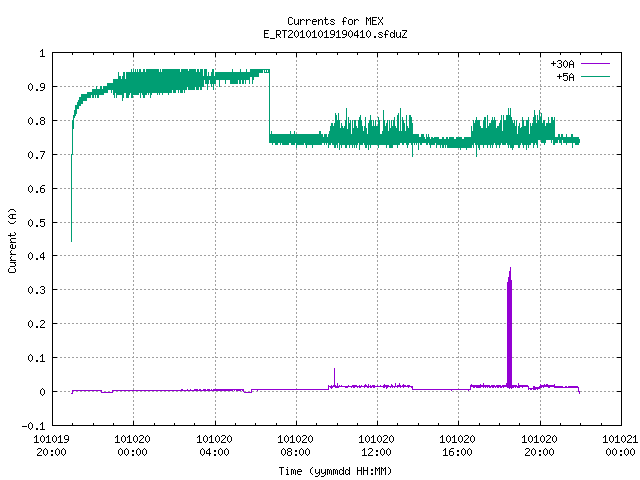
Task: Click the x-axis tick label 101020 08:00
Action: coord(296,445)
